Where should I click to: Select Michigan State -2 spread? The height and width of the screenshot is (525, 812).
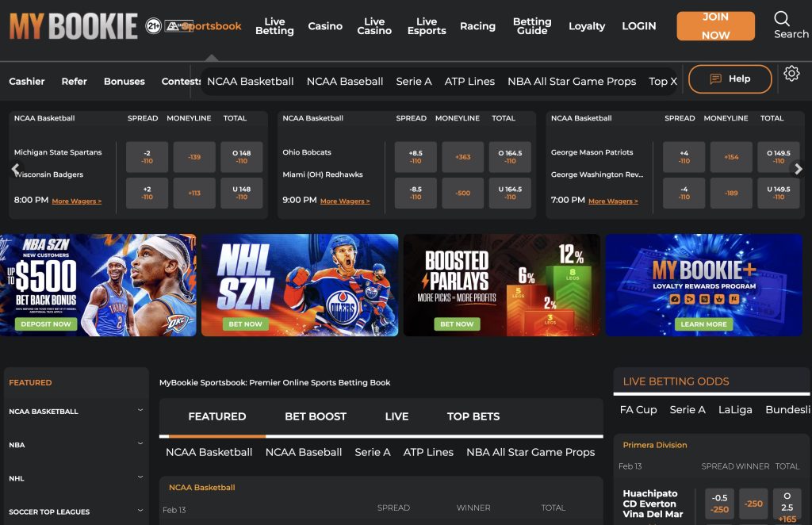(x=147, y=156)
